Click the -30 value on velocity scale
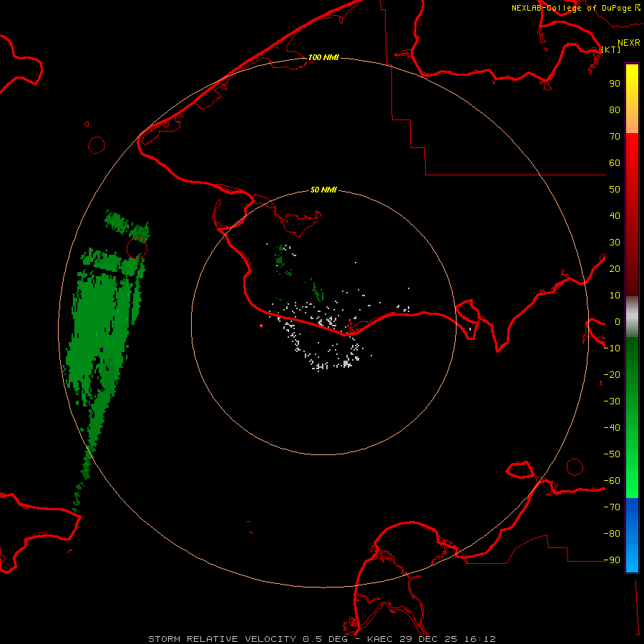The image size is (644, 644). [x=612, y=401]
